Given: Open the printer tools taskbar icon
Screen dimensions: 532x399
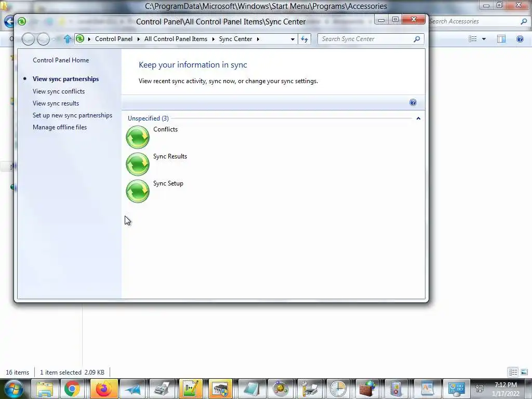Looking at the screenshot, I should tap(310, 389).
